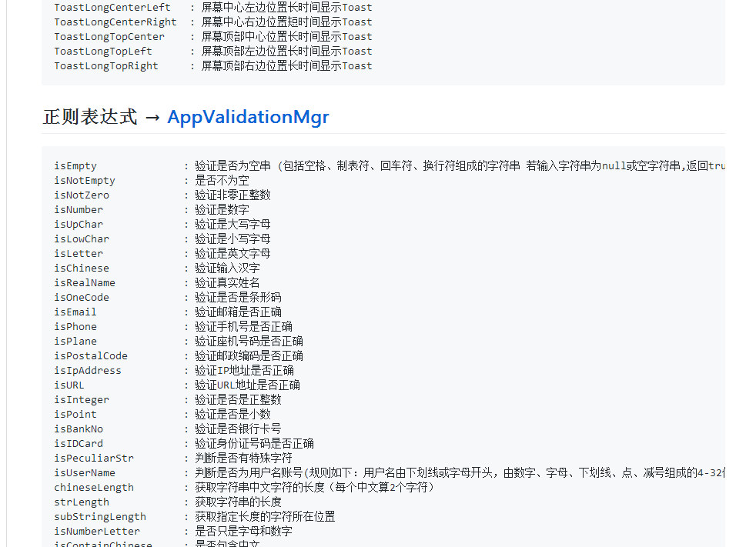The image size is (756, 547).
Task: Select the ToastLongCenterLeft entry
Action: [x=112, y=8]
